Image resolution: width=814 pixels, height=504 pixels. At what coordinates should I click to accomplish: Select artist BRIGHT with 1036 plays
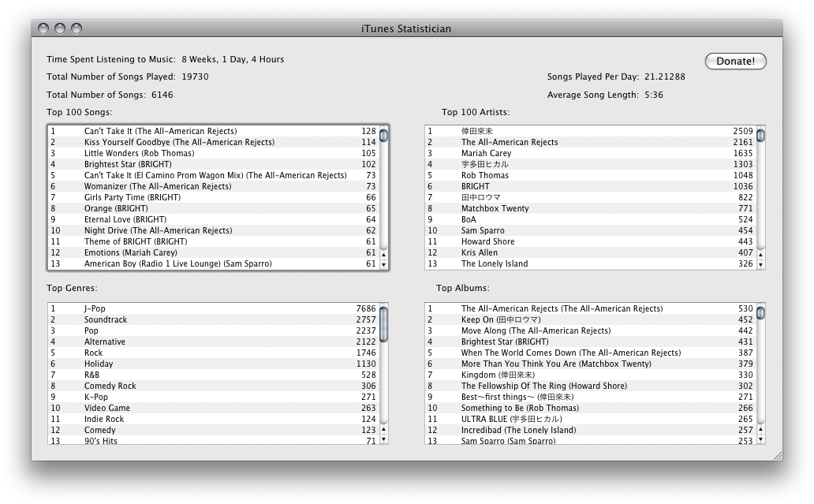coord(591,186)
